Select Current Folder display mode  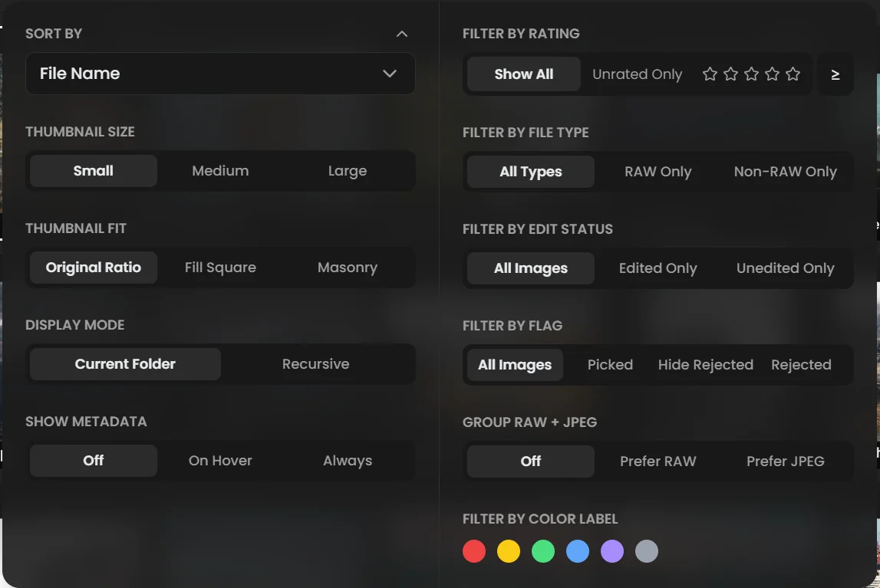pyautogui.click(x=125, y=364)
